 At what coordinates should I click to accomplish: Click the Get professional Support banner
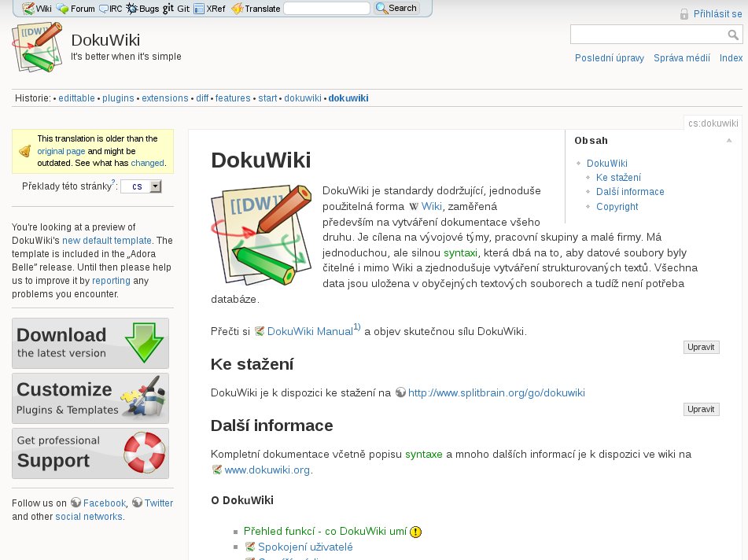[90, 453]
